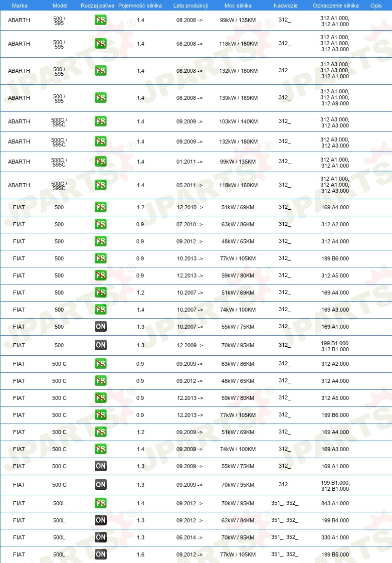Click ON diesel icon in FIAT 500L 62kW/84KM row

101,520
